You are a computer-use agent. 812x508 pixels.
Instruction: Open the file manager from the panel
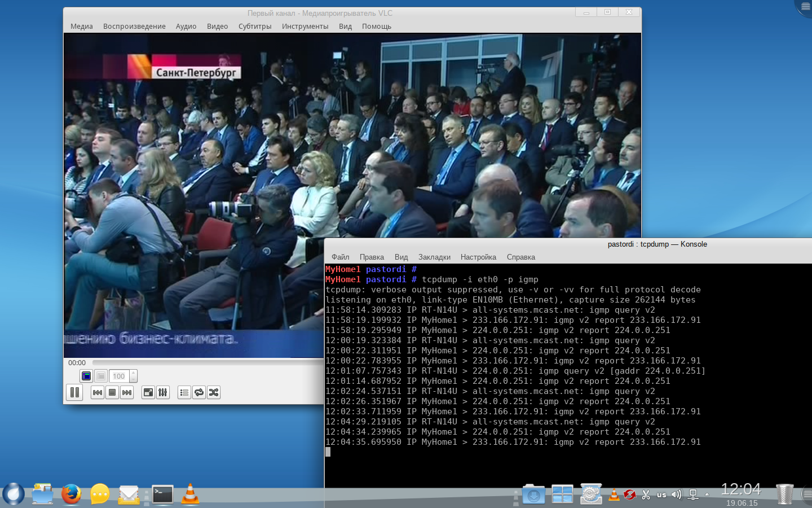(x=42, y=494)
